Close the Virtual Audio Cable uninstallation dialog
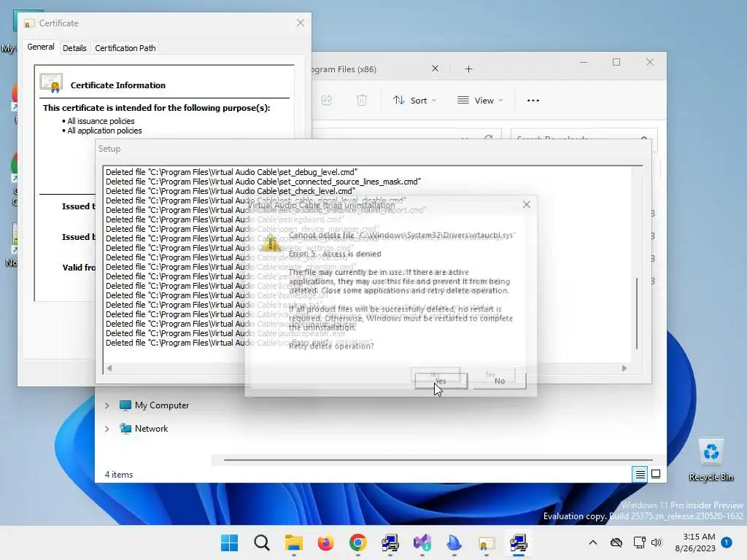Image resolution: width=747 pixels, height=560 pixels. pyautogui.click(x=527, y=204)
